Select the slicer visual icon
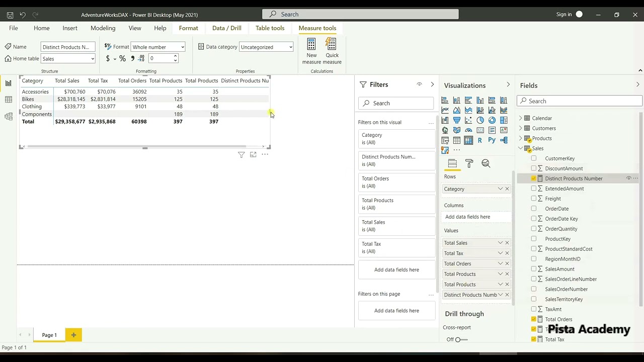Image resolution: width=644 pixels, height=362 pixels. click(x=445, y=140)
